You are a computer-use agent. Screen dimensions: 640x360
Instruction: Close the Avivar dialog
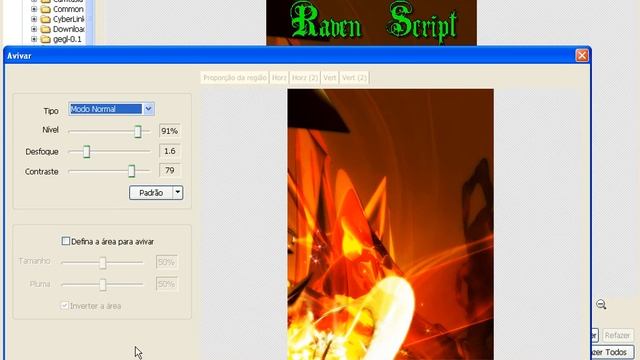click(582, 56)
